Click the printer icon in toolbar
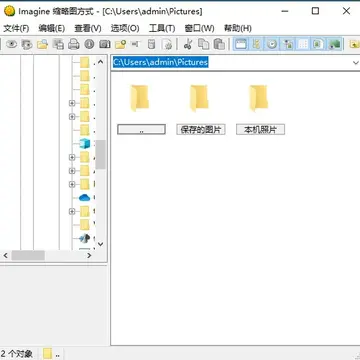360x360 pixels. click(x=74, y=44)
